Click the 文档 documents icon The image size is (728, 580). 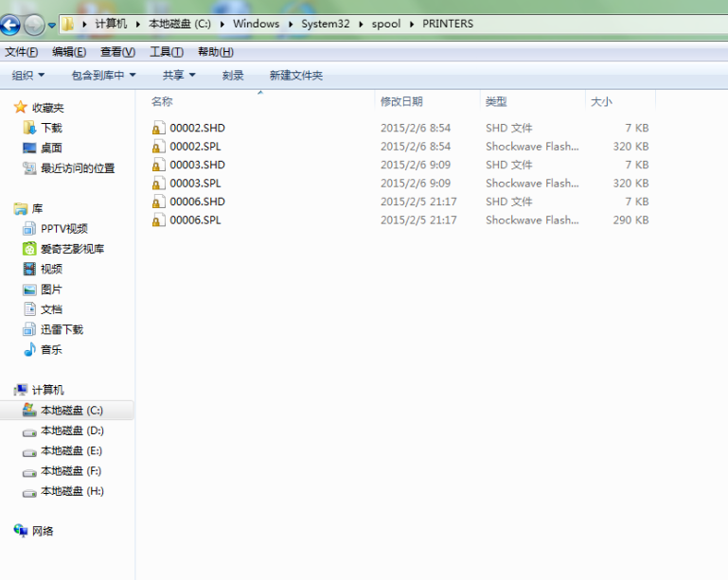coord(29,309)
